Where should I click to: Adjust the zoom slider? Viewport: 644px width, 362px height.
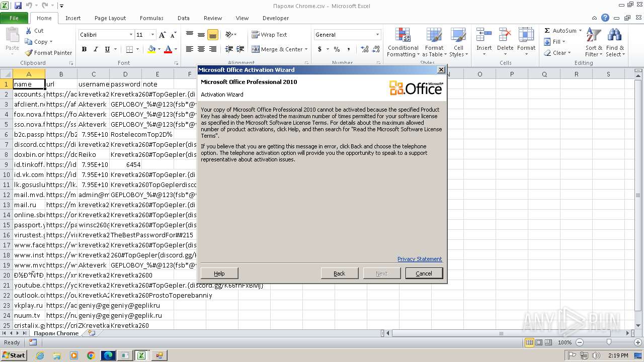tap(609, 342)
